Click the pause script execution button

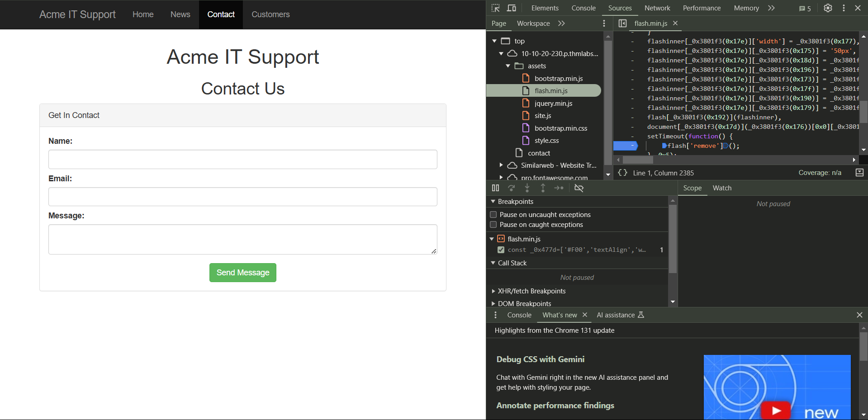495,188
